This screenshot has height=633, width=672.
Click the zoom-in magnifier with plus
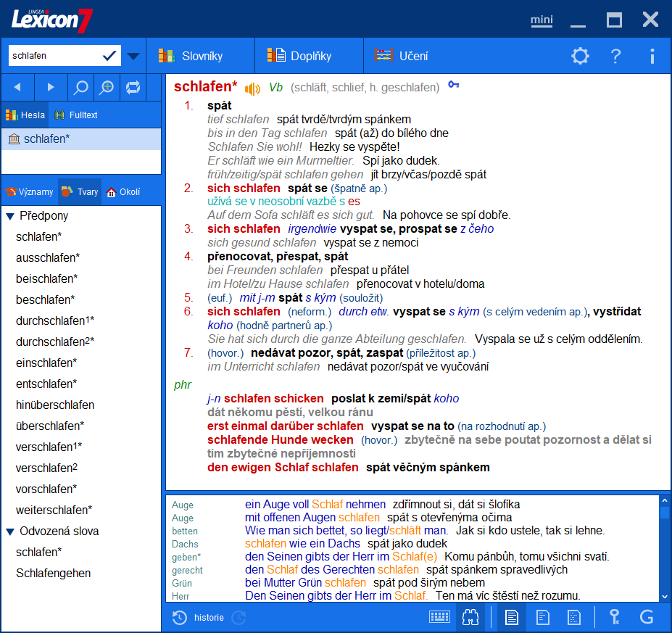pyautogui.click(x=107, y=87)
